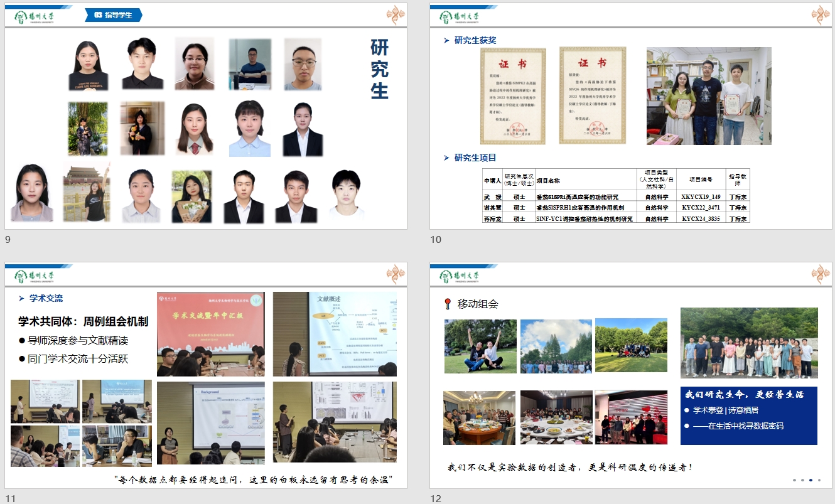
Task: Click the Yangzhou University logo on slide 10
Action: 459,16
